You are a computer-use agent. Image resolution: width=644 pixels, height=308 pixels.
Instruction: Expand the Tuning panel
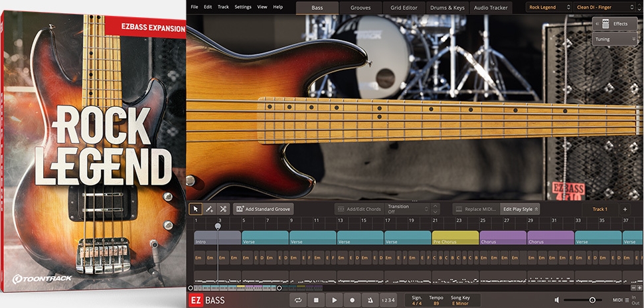[x=615, y=39]
